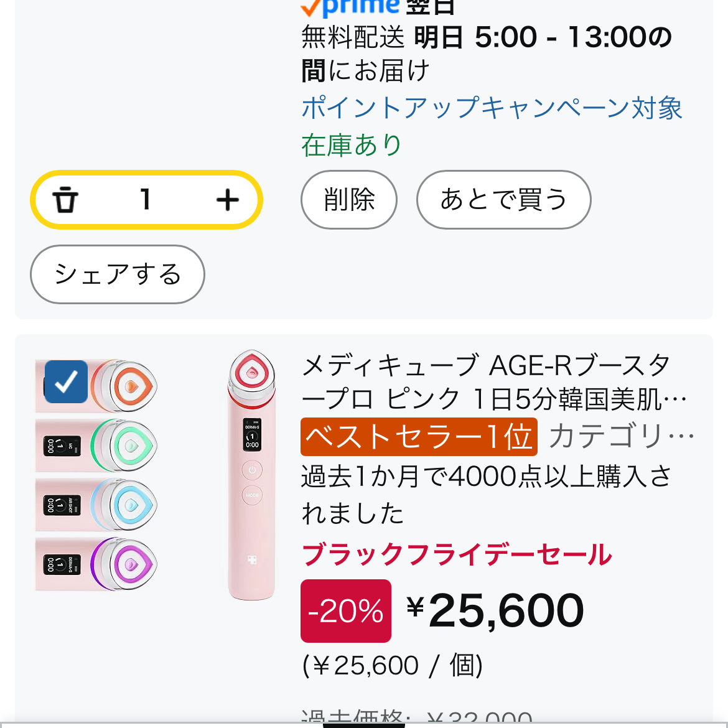728x728 pixels.
Task: Click the ベストセラー1位 orange badge
Action: coord(419,437)
